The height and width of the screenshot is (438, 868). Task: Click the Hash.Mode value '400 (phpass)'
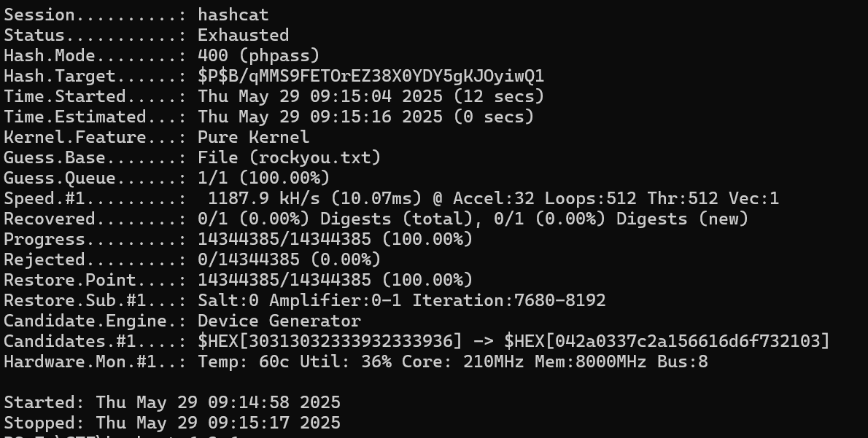point(258,56)
